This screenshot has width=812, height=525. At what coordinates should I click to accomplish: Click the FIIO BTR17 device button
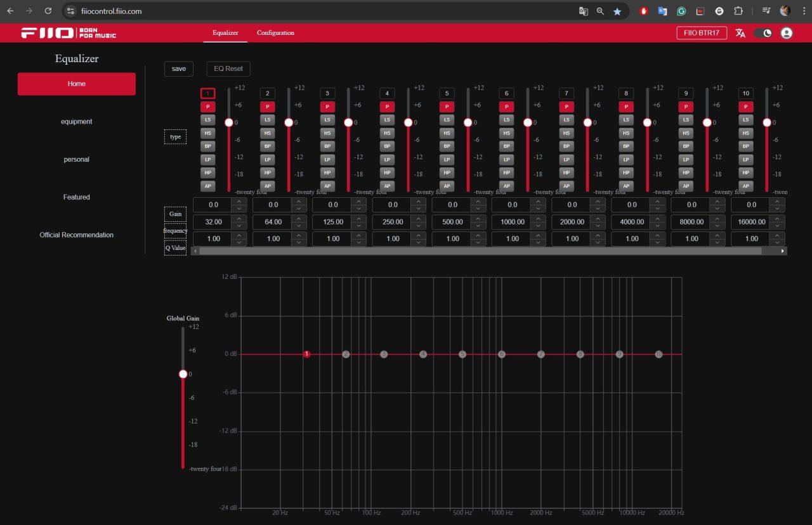click(702, 33)
